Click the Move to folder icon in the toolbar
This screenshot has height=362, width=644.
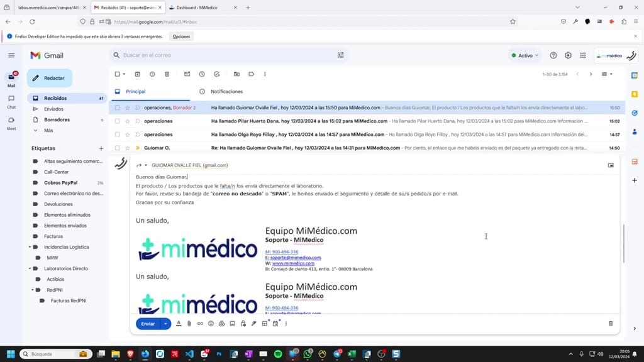(236, 74)
